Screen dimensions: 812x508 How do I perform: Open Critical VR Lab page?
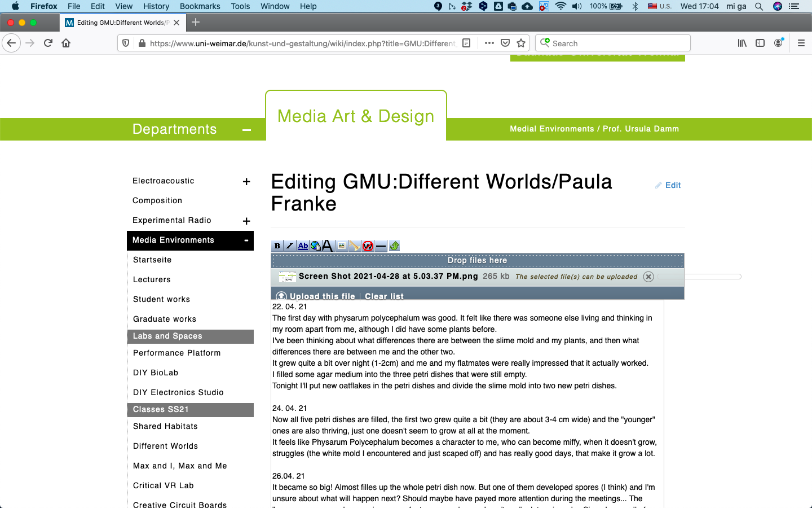164,485
